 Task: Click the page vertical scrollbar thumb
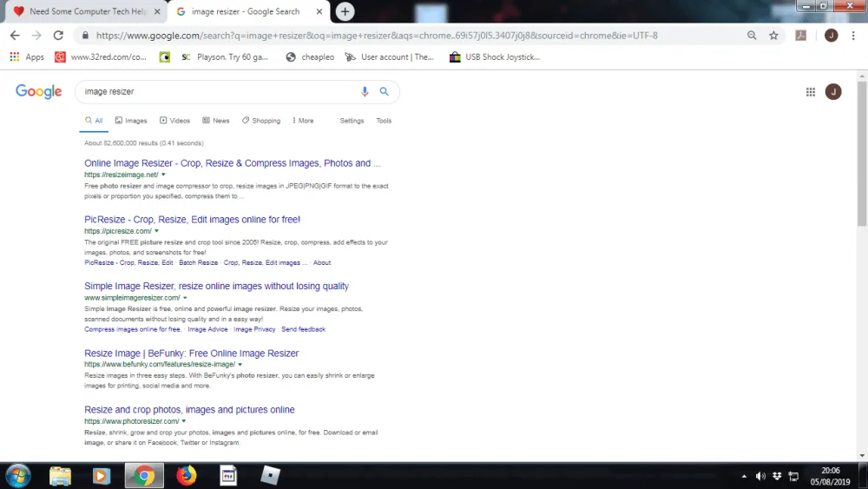point(862,154)
